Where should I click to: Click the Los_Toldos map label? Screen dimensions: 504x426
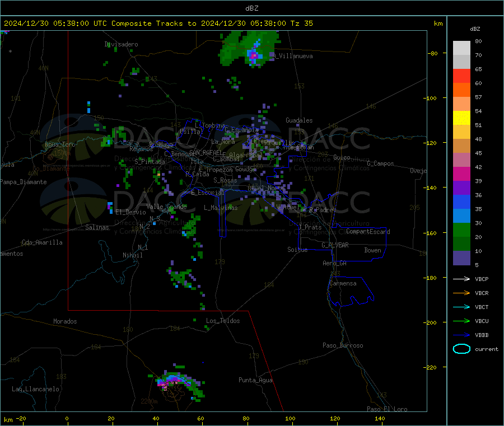click(223, 321)
